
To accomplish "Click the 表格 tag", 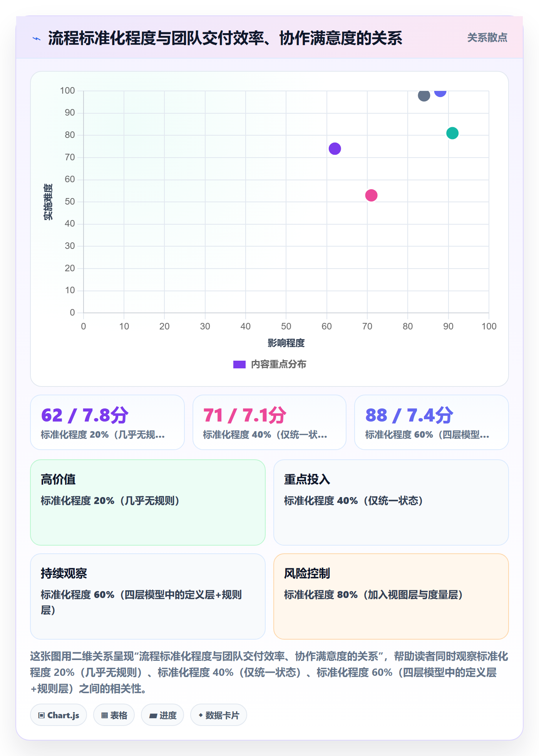I will click(114, 715).
